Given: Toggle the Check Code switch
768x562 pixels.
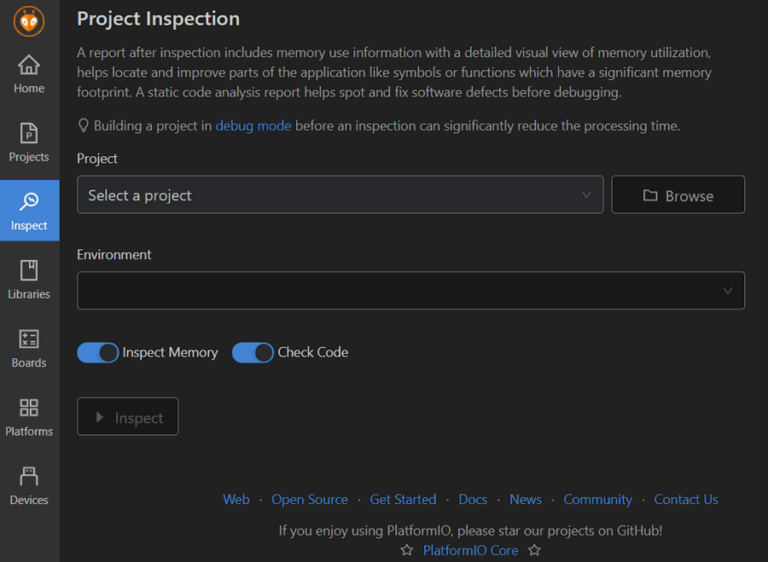Looking at the screenshot, I should 253,352.
